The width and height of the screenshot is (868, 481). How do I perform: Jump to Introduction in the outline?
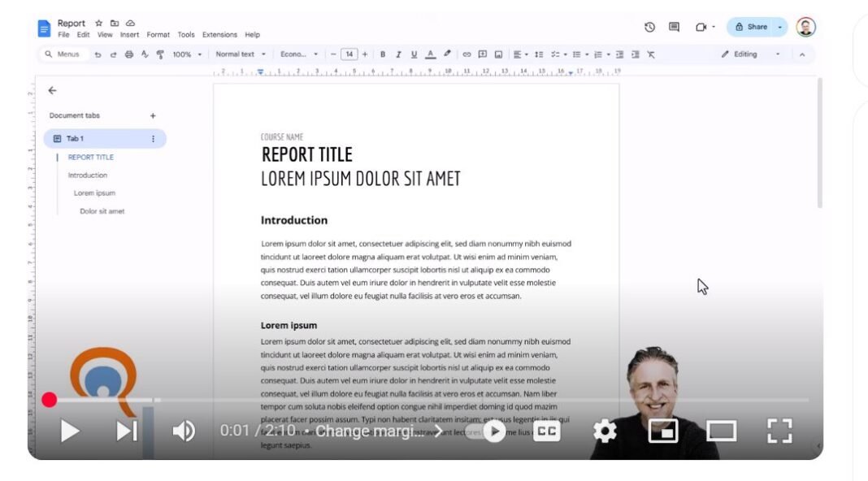point(87,175)
